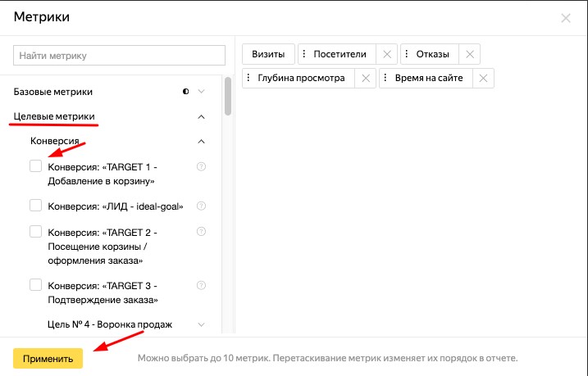588x376 pixels.
Task: Check Конверсия TARGET 1 Добавление в корзину
Action: point(35,166)
